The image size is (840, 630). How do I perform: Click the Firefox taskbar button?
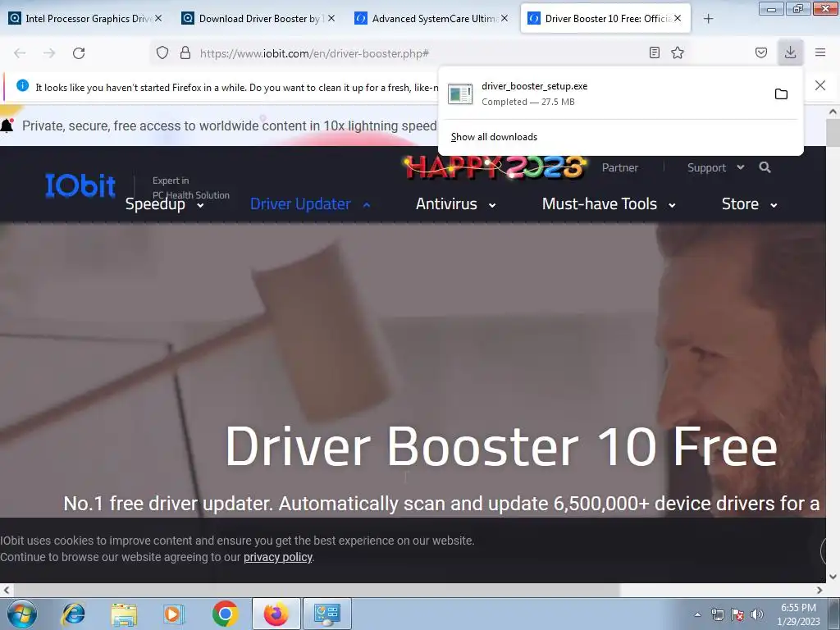276,614
